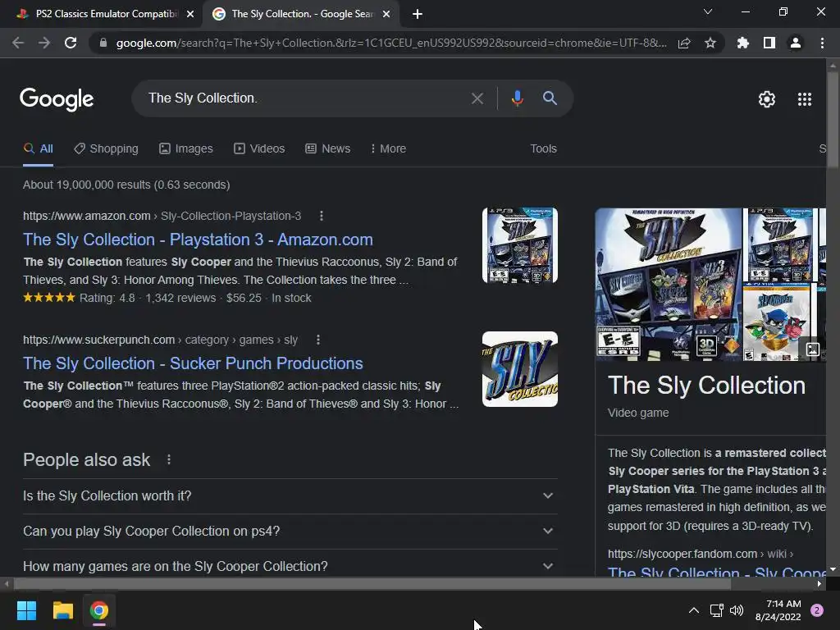Open Google quick settings gear
The image size is (840, 630).
pos(767,99)
